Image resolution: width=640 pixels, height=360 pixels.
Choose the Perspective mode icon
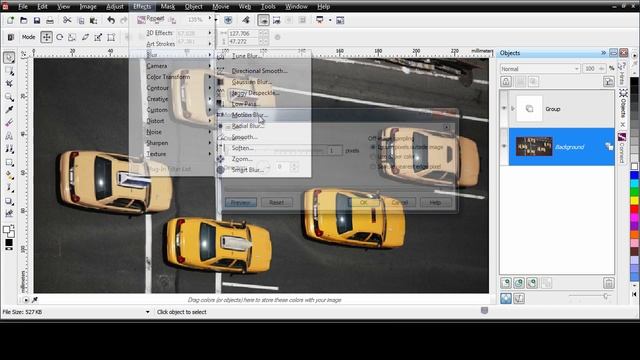coord(111,37)
